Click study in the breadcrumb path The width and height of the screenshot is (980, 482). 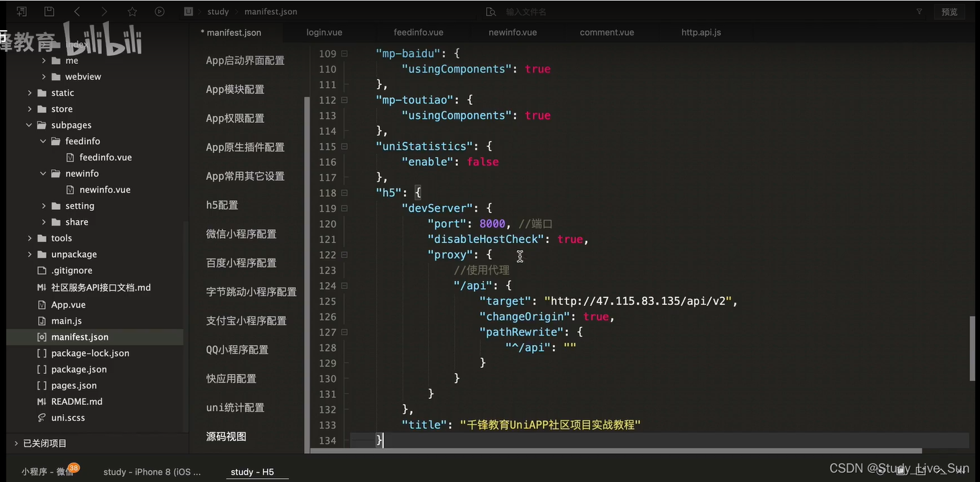coord(218,11)
